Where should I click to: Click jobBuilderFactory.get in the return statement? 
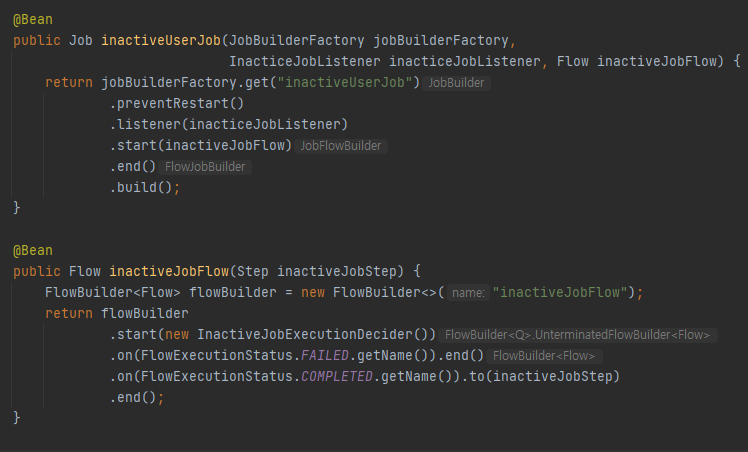point(185,82)
